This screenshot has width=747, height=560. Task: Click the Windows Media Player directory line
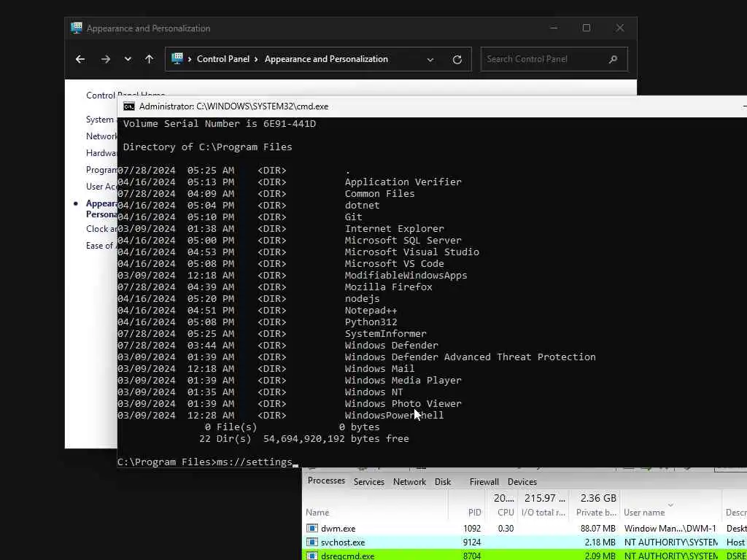click(x=290, y=381)
